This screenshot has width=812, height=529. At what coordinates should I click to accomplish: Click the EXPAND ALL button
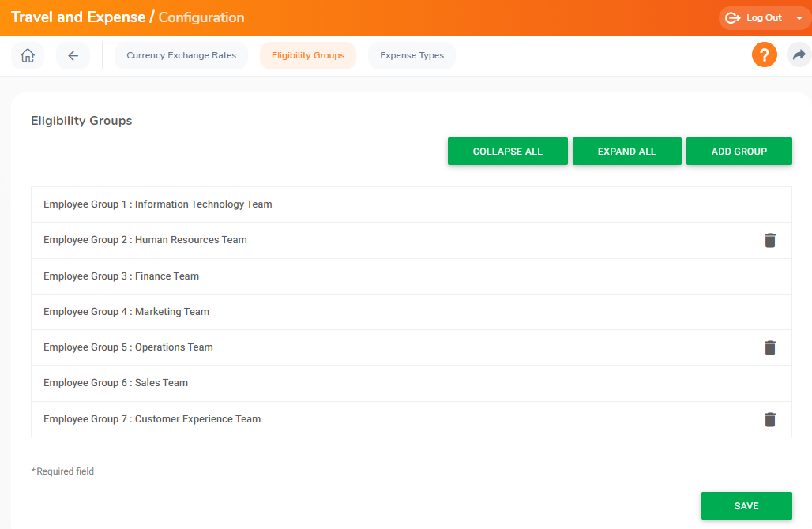point(626,151)
